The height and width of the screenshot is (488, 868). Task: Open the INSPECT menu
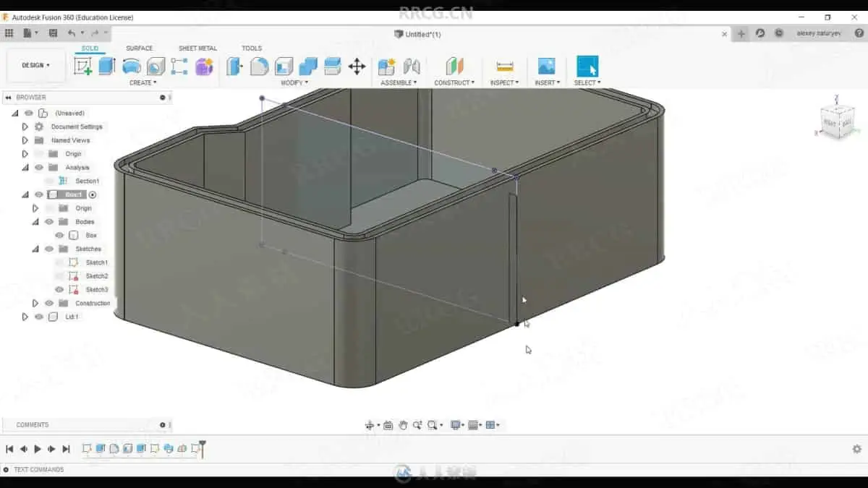click(505, 83)
